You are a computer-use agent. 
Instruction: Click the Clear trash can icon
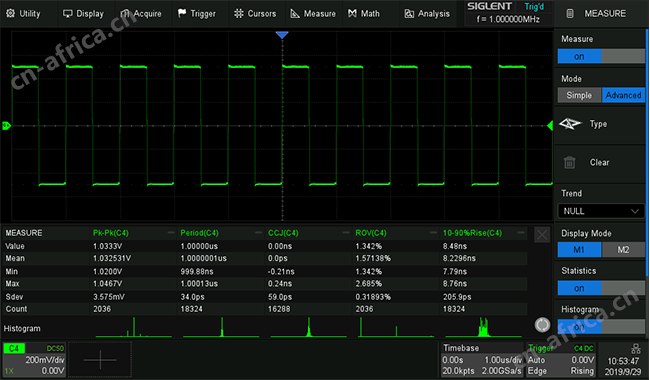point(570,162)
